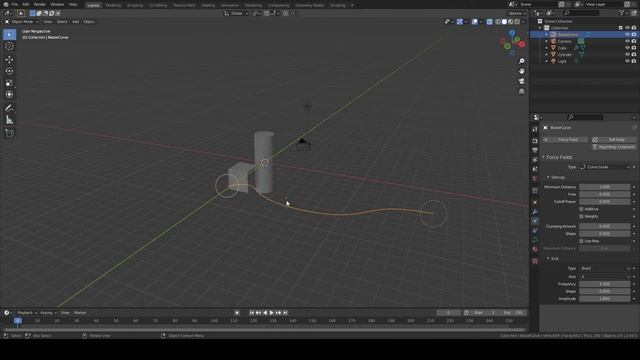Click the viewport zoom magnifier icon
The height and width of the screenshot is (360, 640).
pos(522,61)
